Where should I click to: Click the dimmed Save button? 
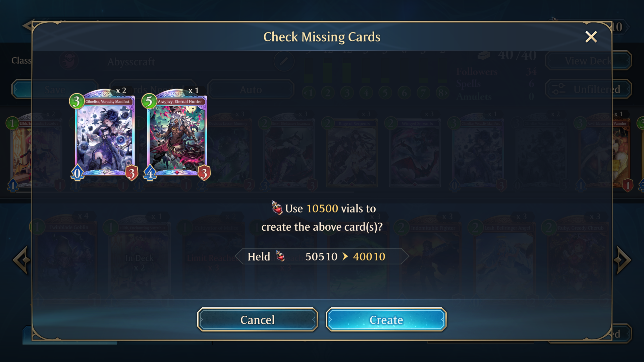55,89
